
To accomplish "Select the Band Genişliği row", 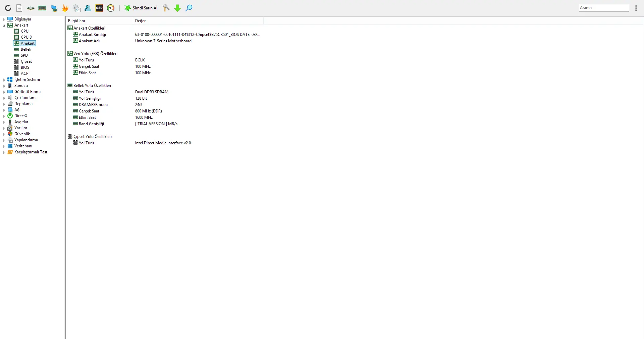I will tap(164, 124).
